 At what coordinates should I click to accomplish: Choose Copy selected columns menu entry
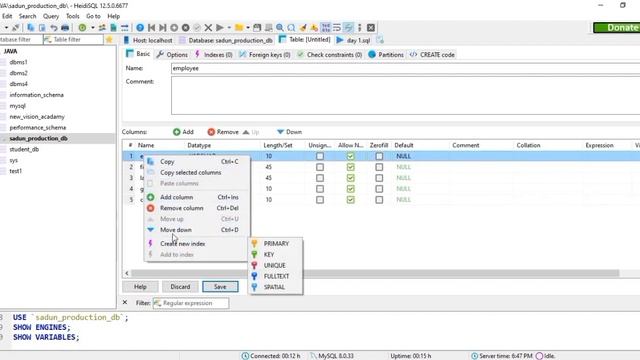point(196,173)
